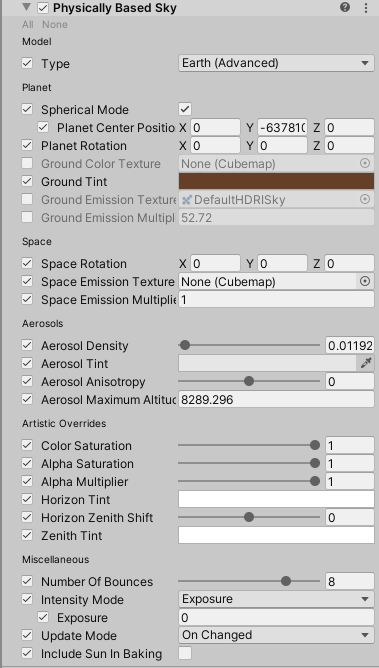
Task: Click the Space Emission Multiplier field
Action: click(276, 299)
